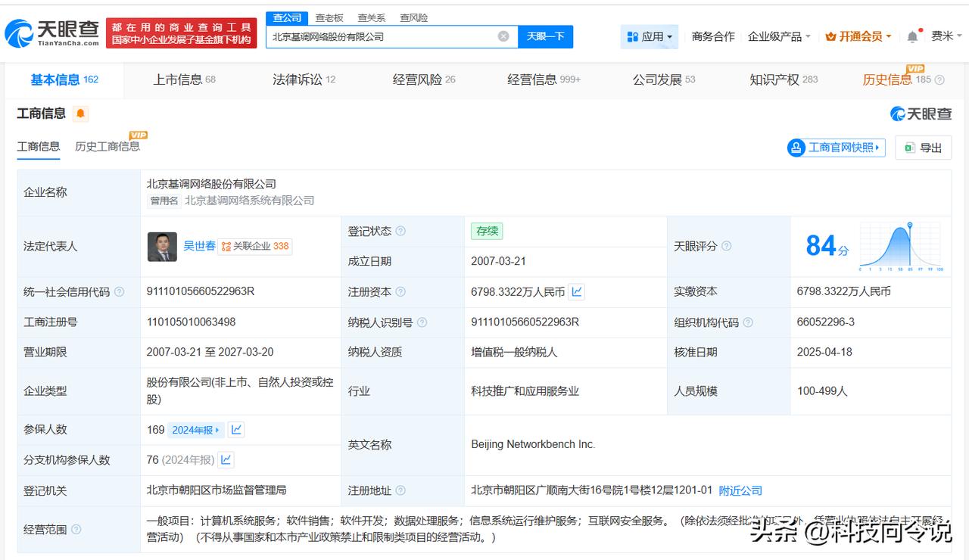
Task: Click the 天眼一下 search button
Action: [x=545, y=36]
